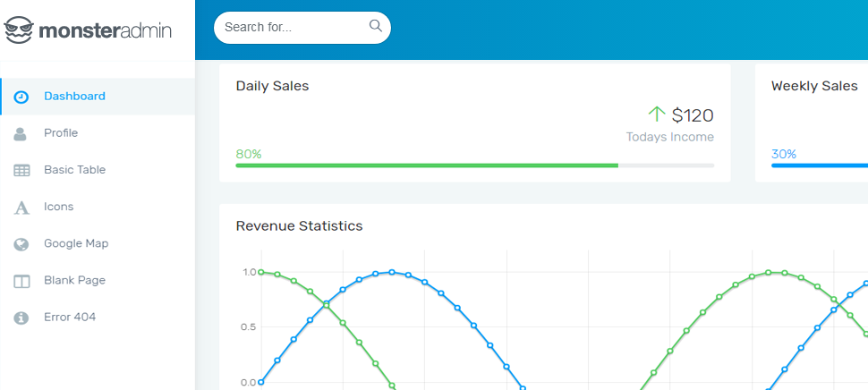Click the 80% progress label
The width and height of the screenshot is (868, 390).
249,155
